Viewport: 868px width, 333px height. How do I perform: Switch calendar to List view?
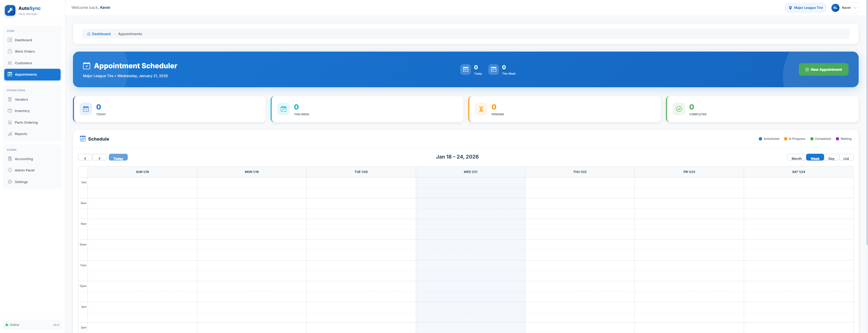click(x=846, y=158)
